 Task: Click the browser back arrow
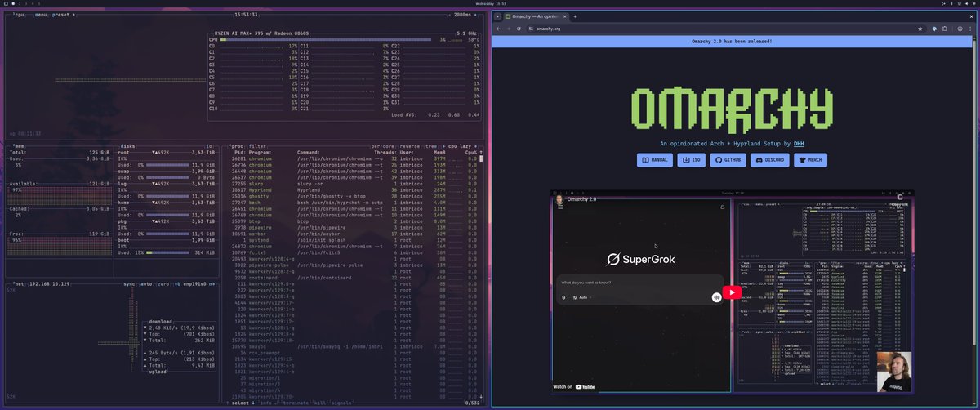[499, 28]
